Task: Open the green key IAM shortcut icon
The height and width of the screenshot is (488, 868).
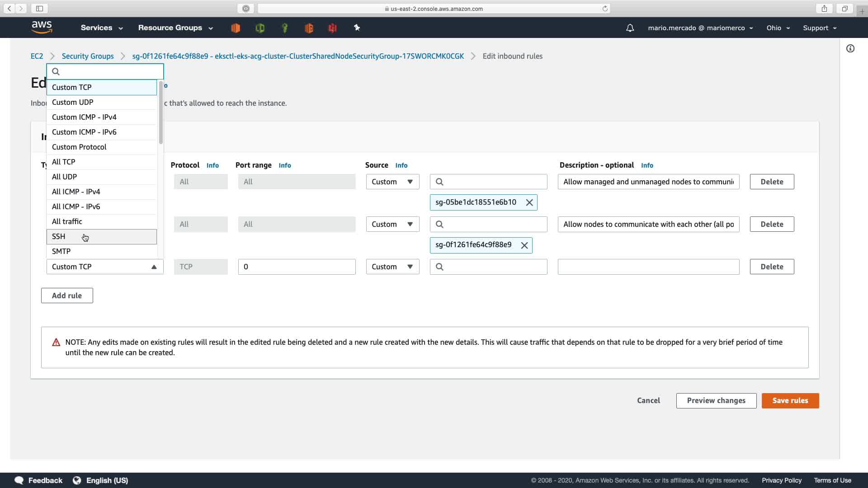Action: point(284,28)
